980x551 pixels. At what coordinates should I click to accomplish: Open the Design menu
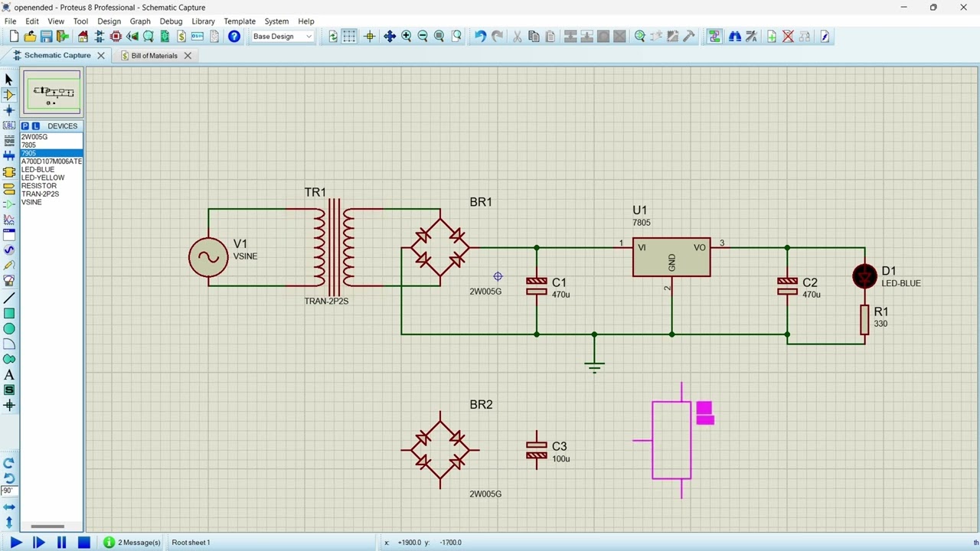tap(109, 21)
